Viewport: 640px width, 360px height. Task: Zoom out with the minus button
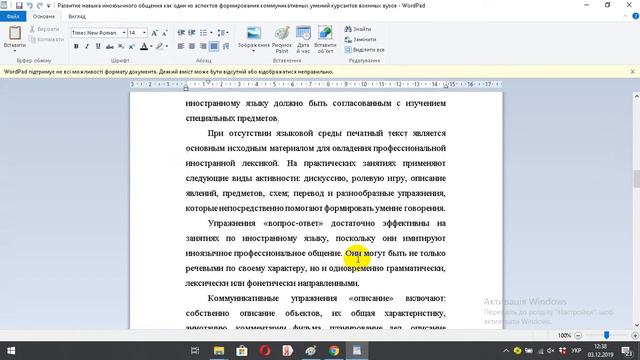[578, 336]
